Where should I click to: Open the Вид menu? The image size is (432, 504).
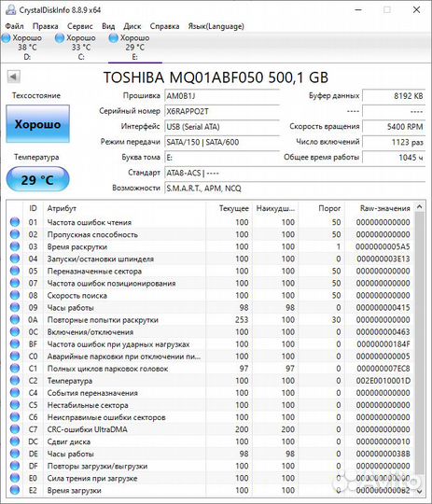tap(108, 26)
